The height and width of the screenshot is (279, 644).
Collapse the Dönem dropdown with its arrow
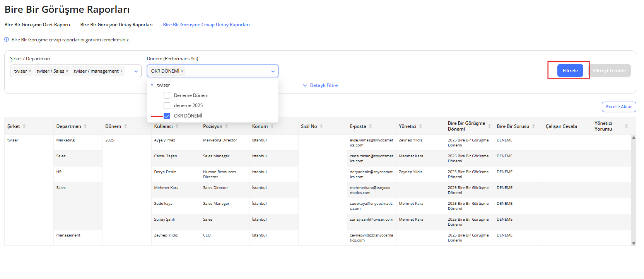point(273,71)
